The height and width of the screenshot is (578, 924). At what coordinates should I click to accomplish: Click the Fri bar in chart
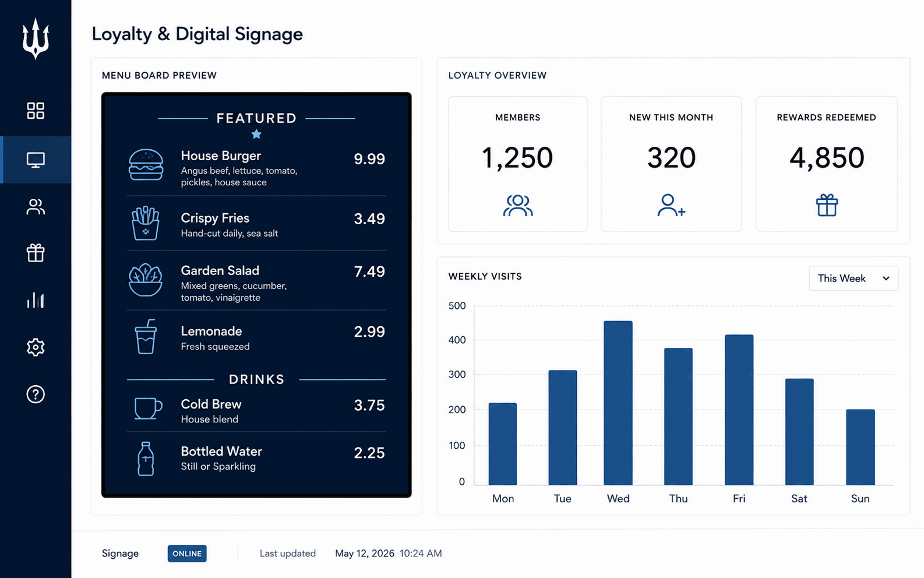pos(739,410)
